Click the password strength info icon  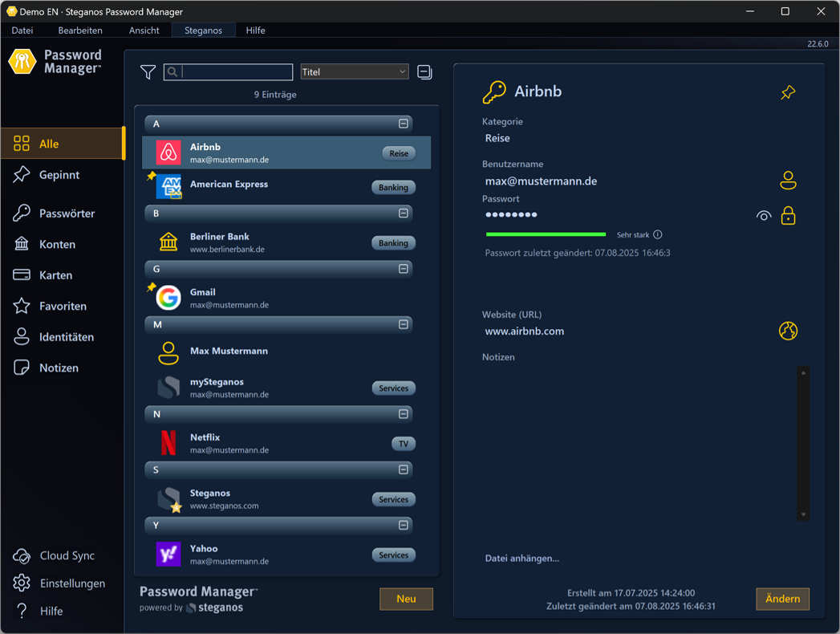(x=657, y=234)
